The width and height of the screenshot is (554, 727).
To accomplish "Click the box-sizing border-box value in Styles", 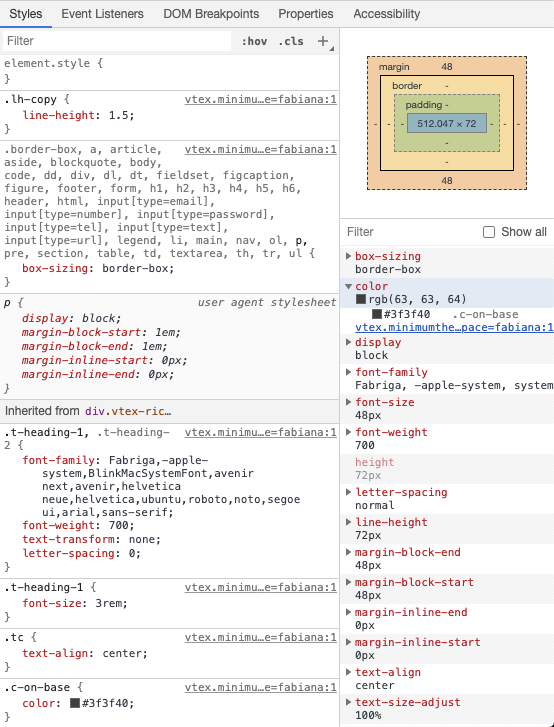I will [135, 268].
